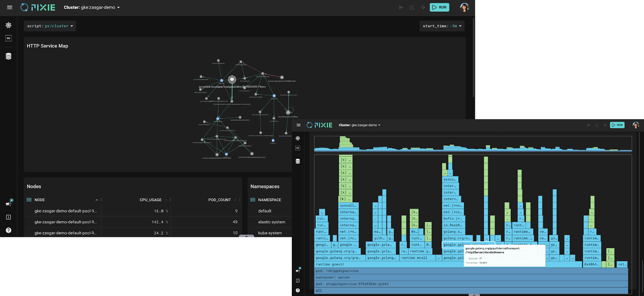Run the script in cluster view window

[440, 7]
